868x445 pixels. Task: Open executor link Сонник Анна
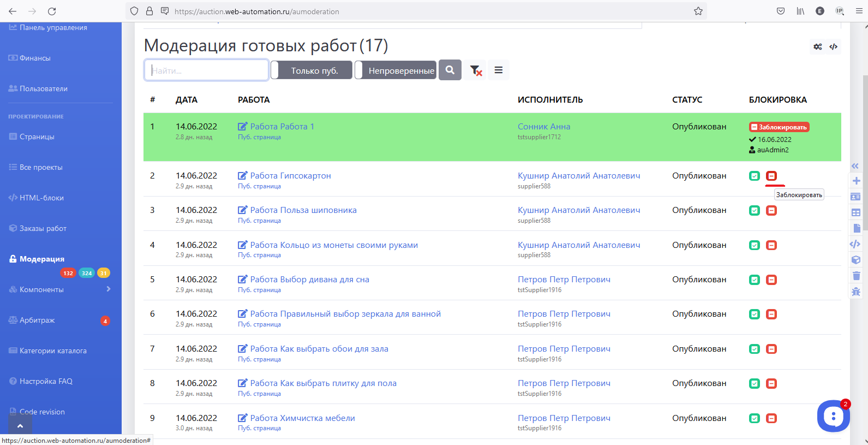543,127
